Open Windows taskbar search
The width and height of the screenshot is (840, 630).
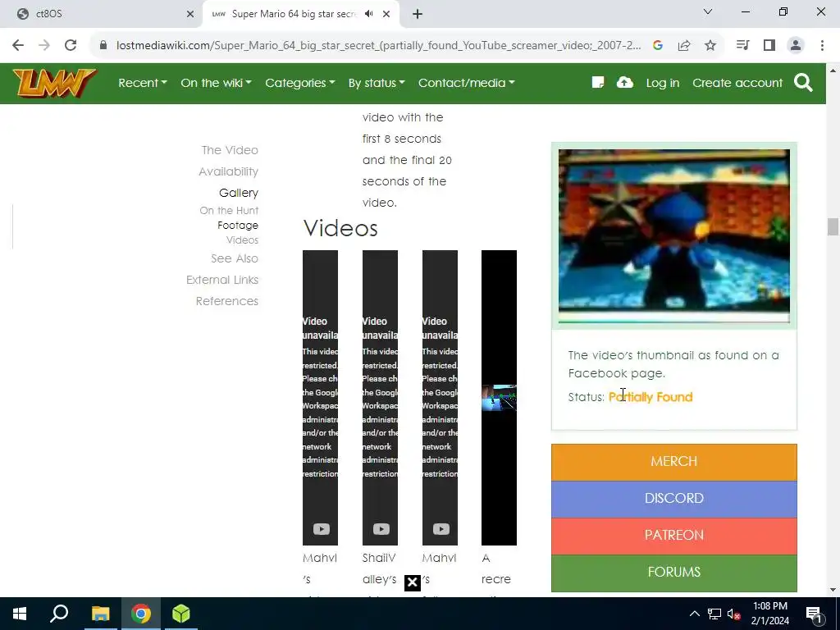coord(59,614)
